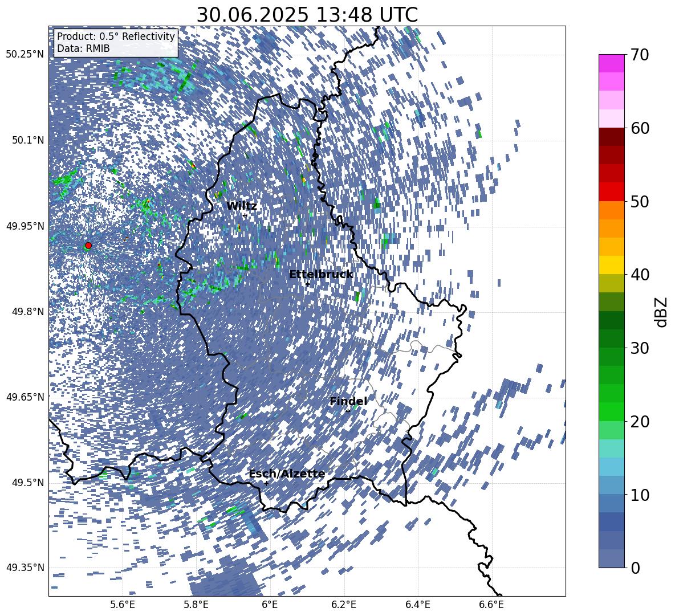Click the dBZ colorbar label

pos(662,312)
